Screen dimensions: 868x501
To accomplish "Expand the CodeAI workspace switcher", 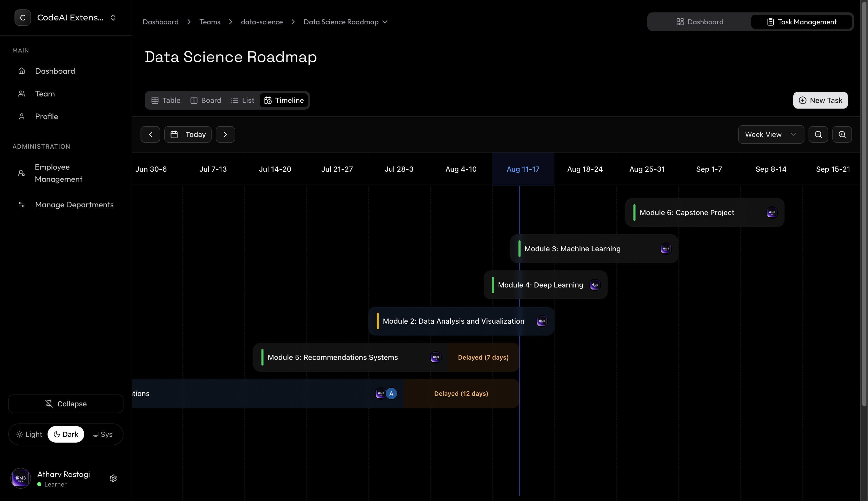I will [113, 18].
